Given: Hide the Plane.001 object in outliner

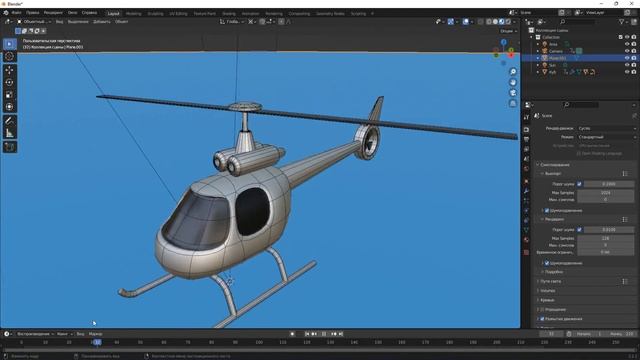Looking at the screenshot, I should [x=627, y=58].
